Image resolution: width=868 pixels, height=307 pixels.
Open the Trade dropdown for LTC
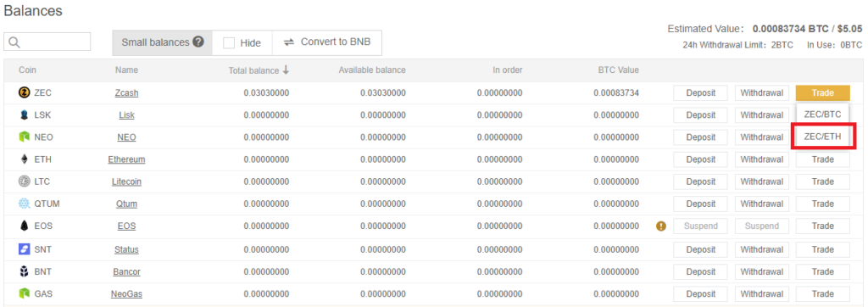pos(822,181)
